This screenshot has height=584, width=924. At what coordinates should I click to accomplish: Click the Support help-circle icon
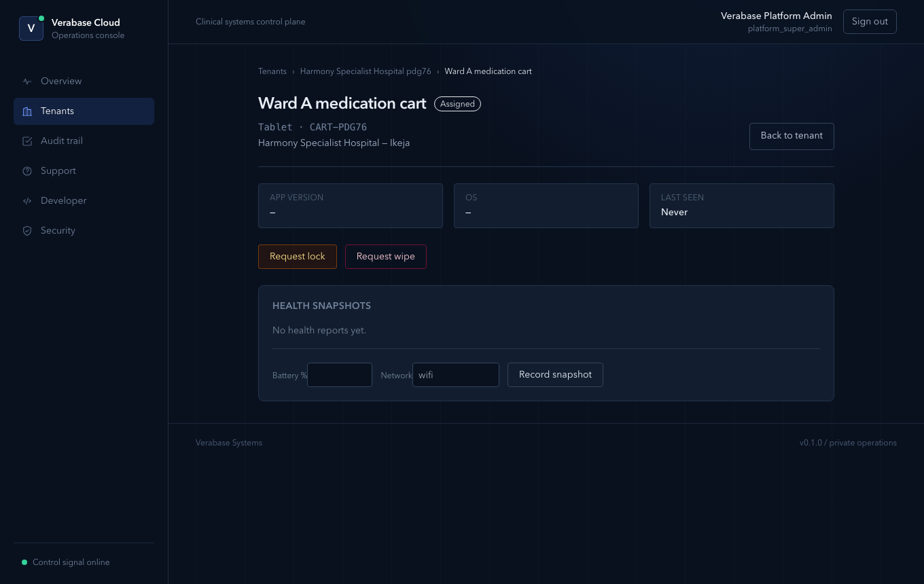(27, 171)
